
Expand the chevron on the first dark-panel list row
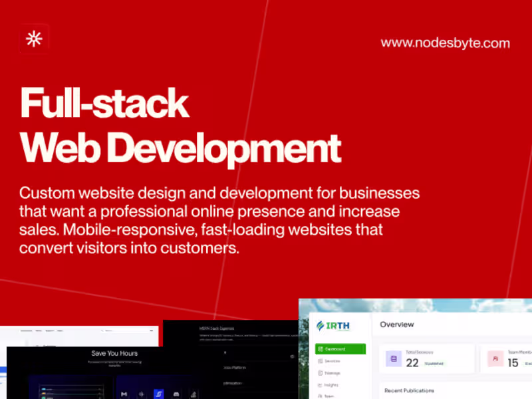click(x=100, y=388)
